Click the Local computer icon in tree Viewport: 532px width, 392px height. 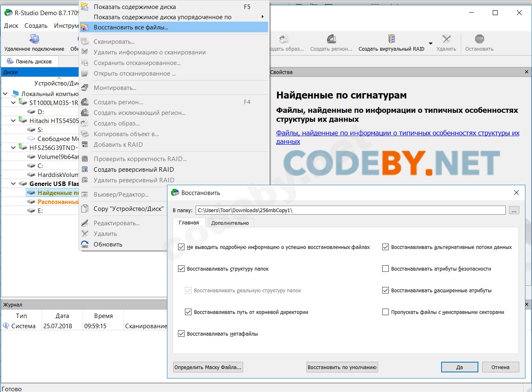pyautogui.click(x=15, y=93)
